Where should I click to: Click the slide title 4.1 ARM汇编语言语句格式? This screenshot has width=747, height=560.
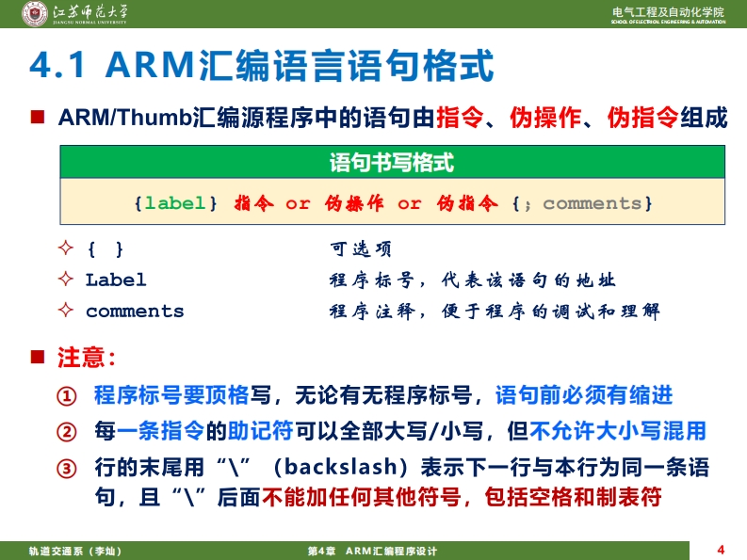tap(262, 68)
